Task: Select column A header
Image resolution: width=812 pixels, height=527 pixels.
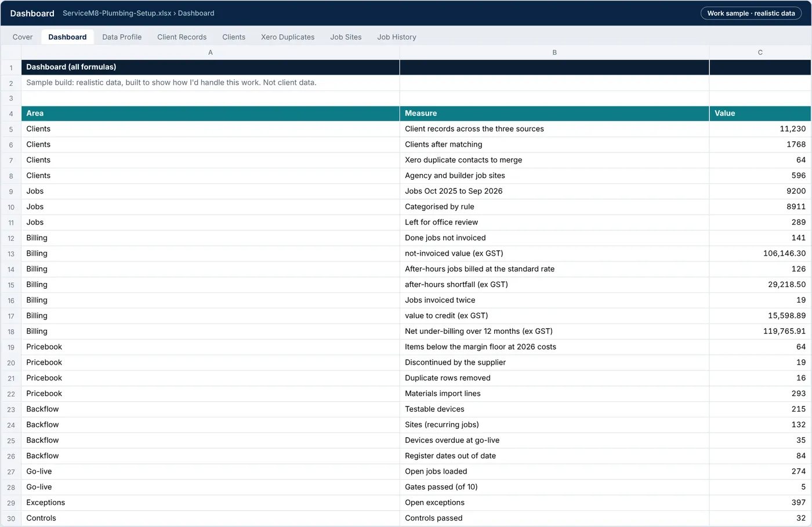Action: 211,52
